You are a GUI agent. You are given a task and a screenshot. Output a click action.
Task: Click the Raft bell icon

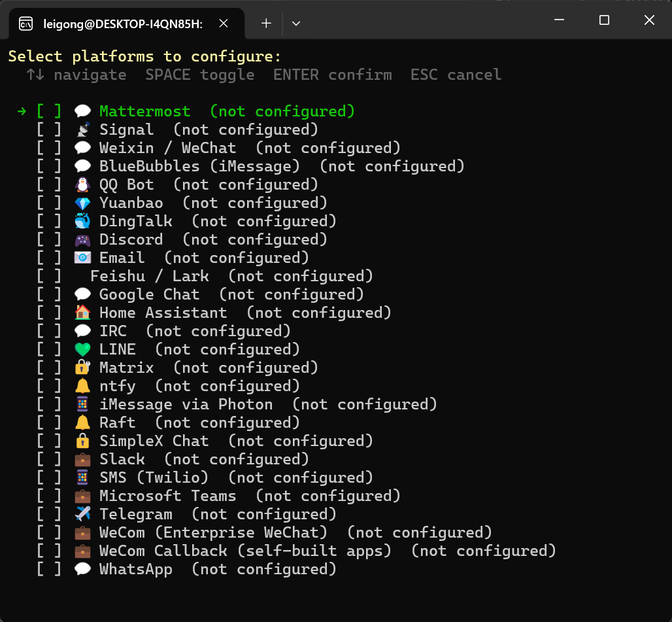point(83,423)
